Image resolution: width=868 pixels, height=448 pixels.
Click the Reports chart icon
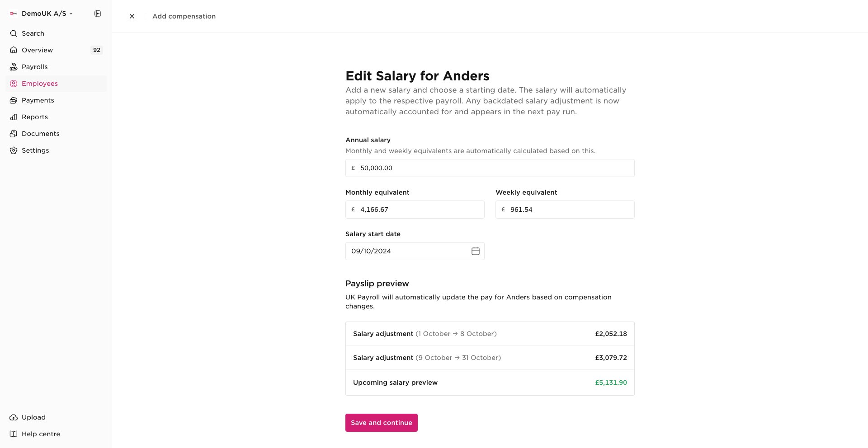coord(14,117)
